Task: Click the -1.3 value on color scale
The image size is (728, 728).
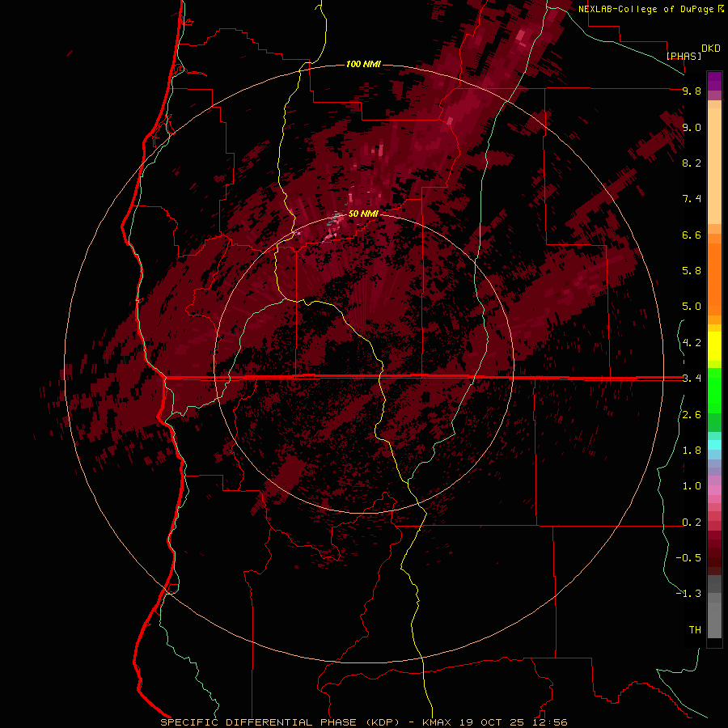Action: 688,594
